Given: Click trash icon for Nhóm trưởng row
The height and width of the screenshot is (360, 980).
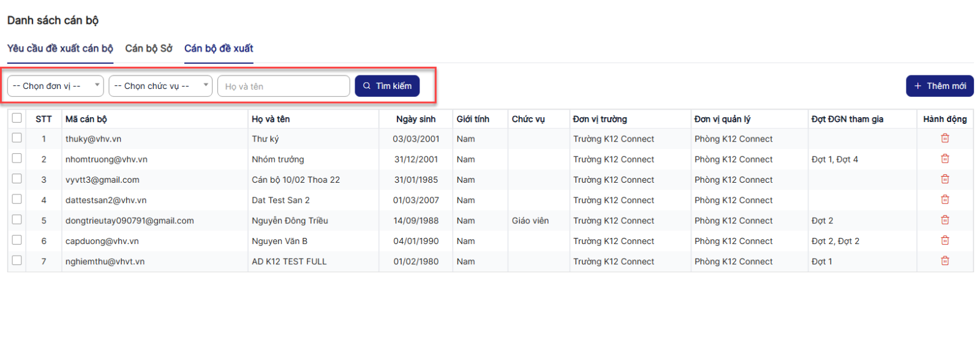Looking at the screenshot, I should tap(944, 159).
